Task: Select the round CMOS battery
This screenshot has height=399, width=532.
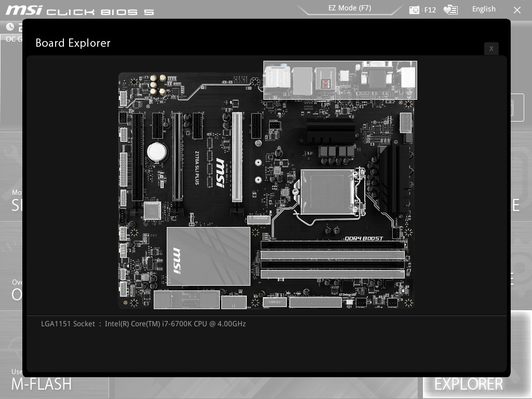Action: click(x=157, y=152)
